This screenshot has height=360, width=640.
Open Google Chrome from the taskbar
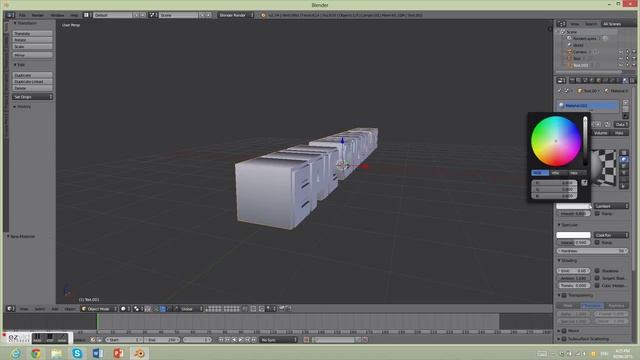tap(36, 353)
